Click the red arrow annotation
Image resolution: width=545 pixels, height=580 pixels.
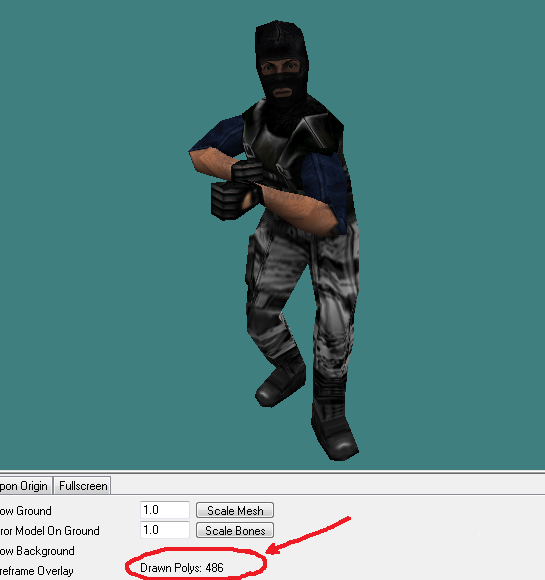point(308,536)
